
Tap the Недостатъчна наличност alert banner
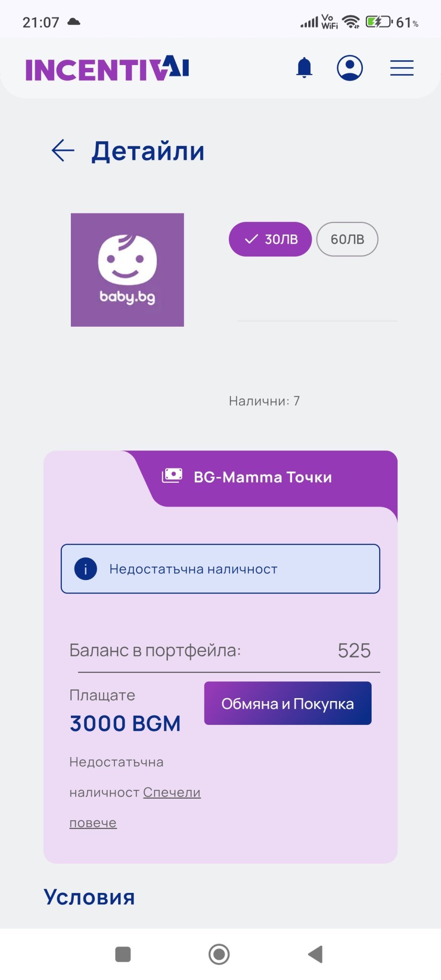point(220,569)
